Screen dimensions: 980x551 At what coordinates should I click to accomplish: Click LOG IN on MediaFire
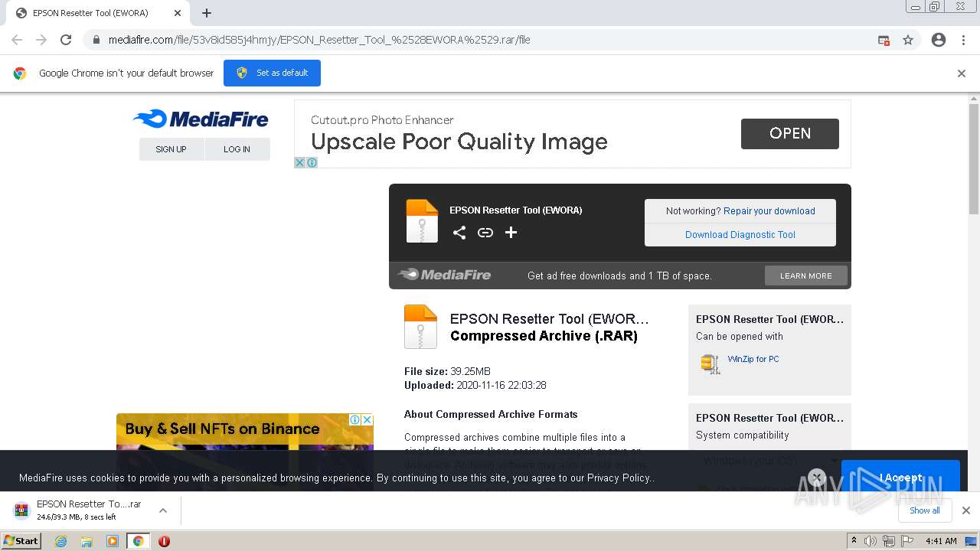(237, 149)
